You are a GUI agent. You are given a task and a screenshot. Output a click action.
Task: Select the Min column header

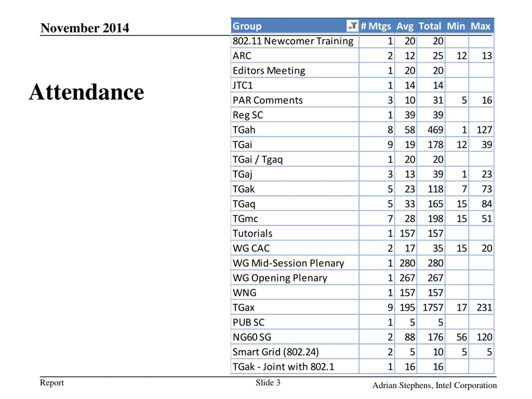456,26
